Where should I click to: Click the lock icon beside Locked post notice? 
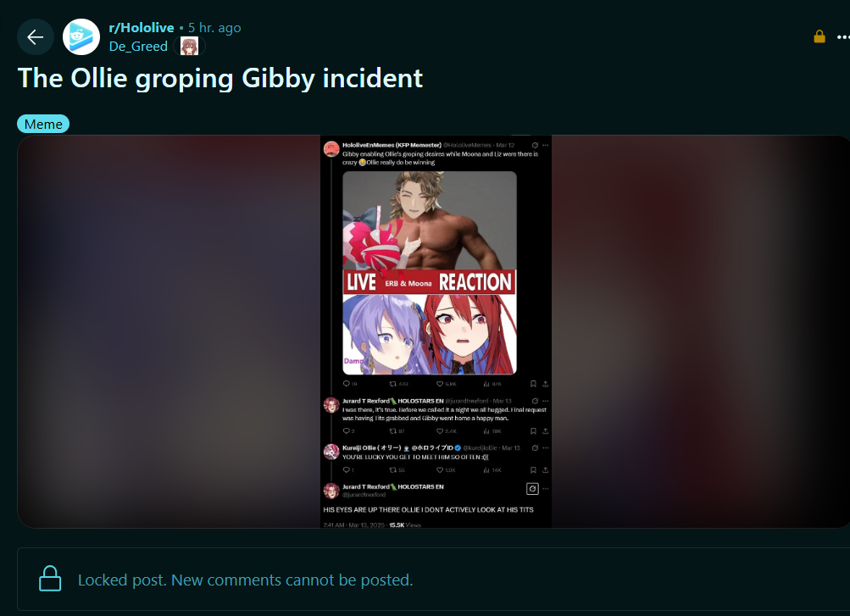pyautogui.click(x=50, y=579)
